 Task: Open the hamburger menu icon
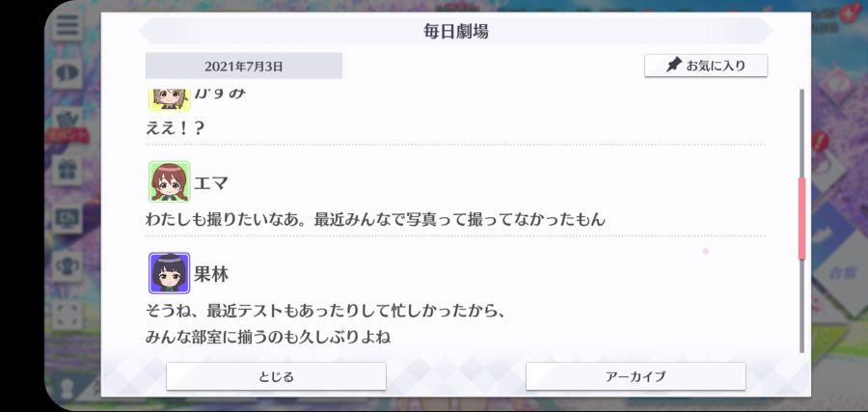pyautogui.click(x=68, y=25)
